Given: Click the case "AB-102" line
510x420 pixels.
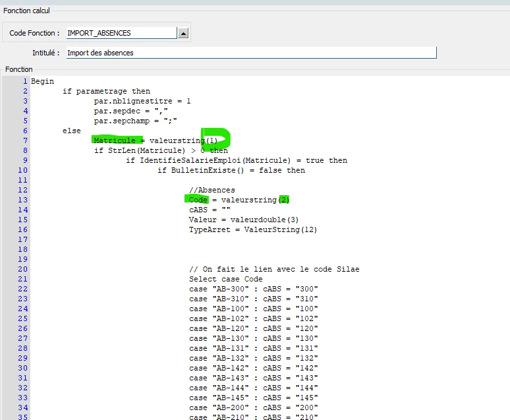Looking at the screenshot, I should pos(254,318).
